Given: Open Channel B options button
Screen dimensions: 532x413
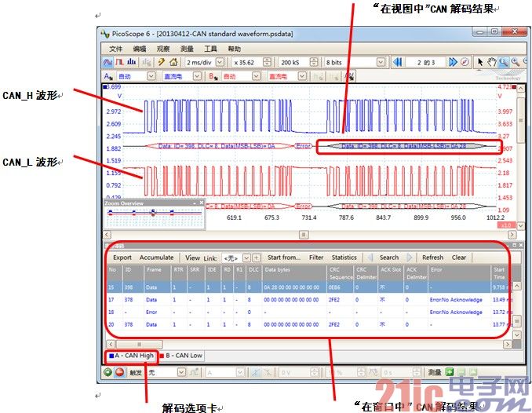Looking at the screenshot, I should pos(213,76).
